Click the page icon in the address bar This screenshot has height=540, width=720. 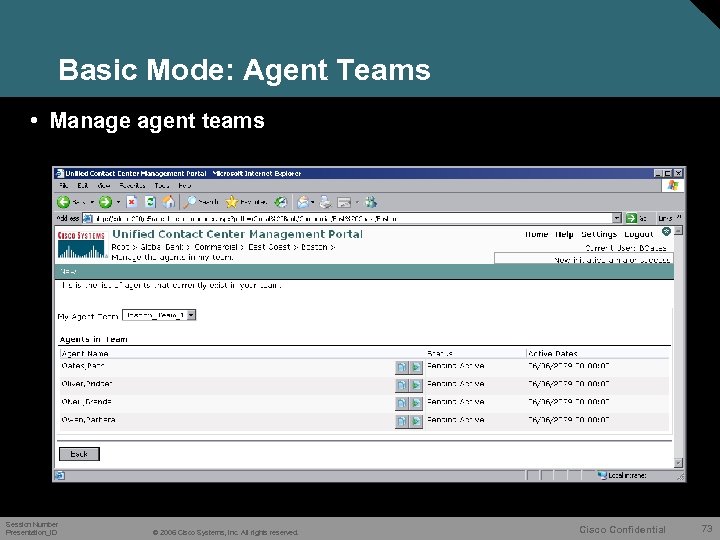click(x=87, y=219)
